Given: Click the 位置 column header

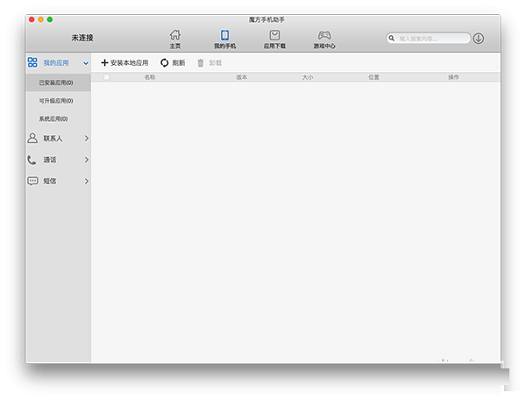Looking at the screenshot, I should click(374, 77).
